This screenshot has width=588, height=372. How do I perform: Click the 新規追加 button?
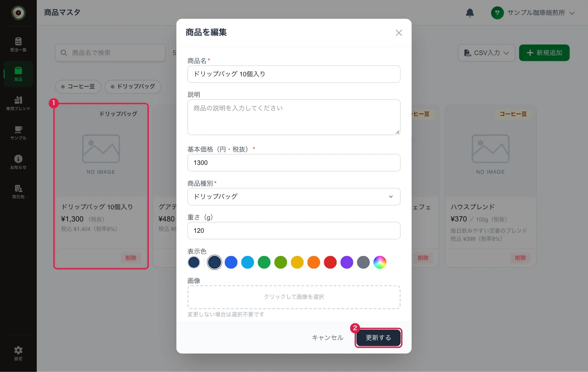point(544,53)
